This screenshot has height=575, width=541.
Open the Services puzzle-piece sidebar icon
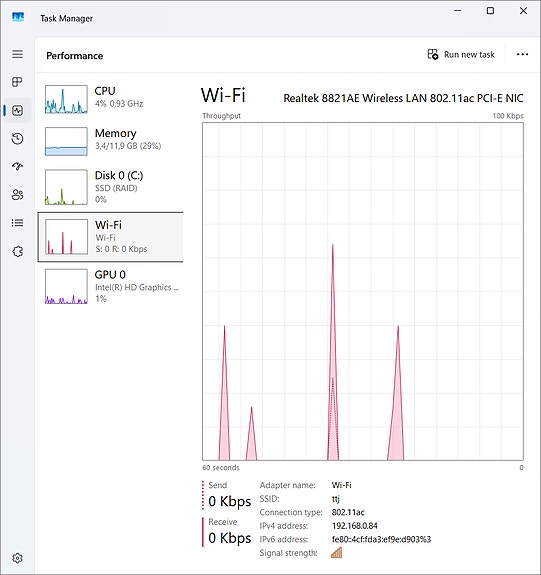(x=17, y=251)
